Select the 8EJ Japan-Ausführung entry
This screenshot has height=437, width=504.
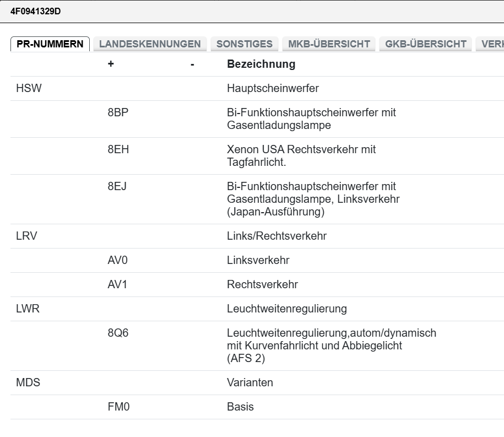257,199
